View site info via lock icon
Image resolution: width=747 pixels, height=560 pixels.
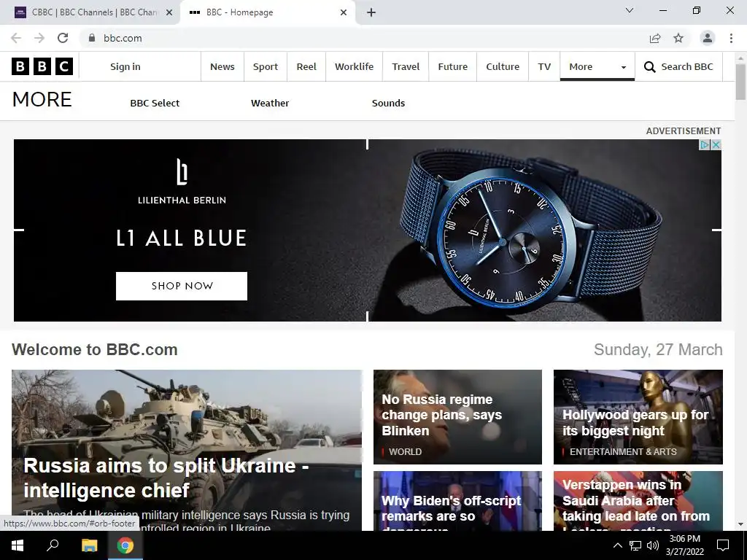point(92,38)
